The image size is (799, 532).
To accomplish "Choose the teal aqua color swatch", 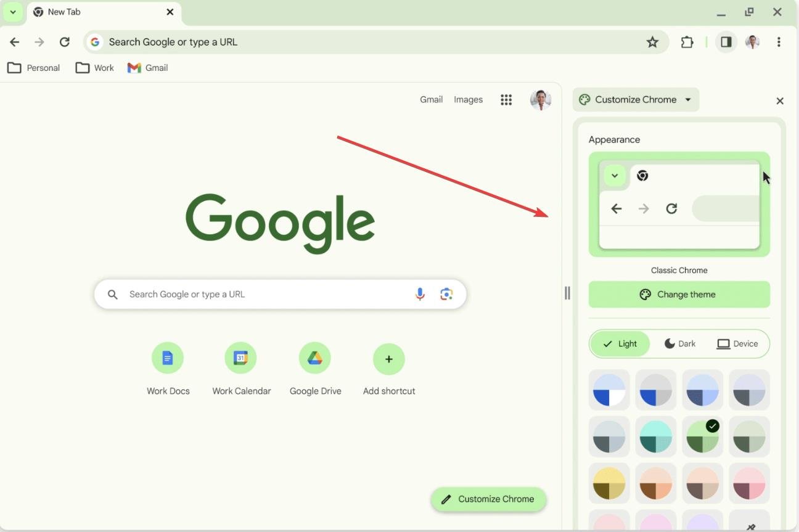I will pos(656,436).
